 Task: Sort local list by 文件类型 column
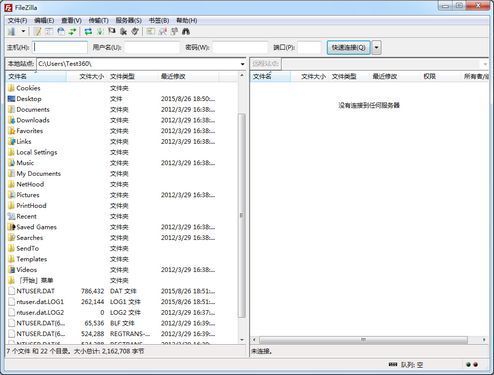[x=133, y=76]
